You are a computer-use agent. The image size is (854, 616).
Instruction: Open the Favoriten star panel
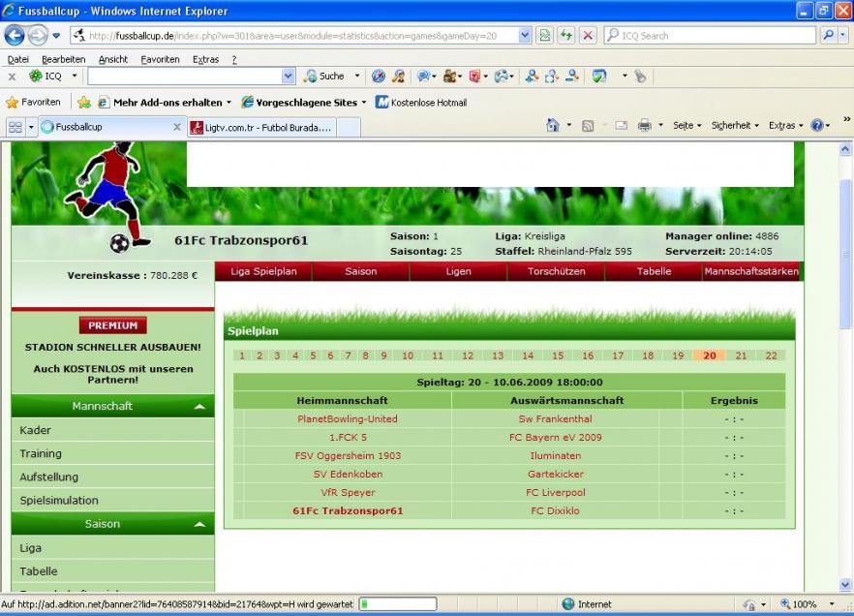34,102
